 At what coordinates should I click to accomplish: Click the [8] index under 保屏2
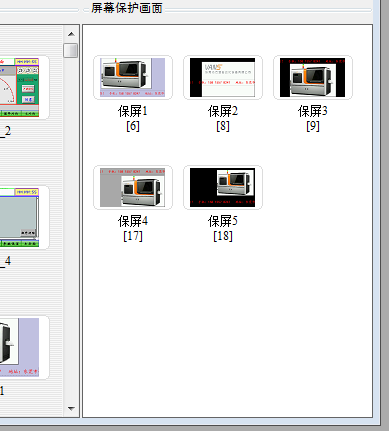pos(223,126)
